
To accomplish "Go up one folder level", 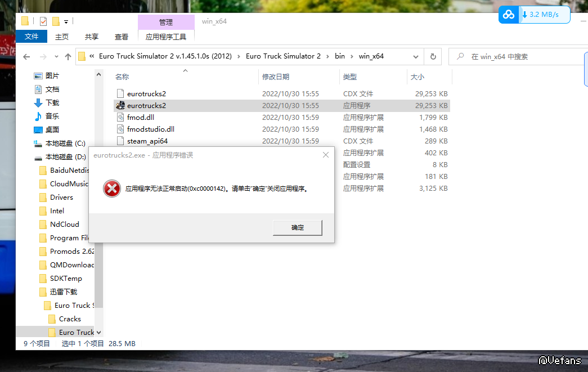I will point(68,57).
